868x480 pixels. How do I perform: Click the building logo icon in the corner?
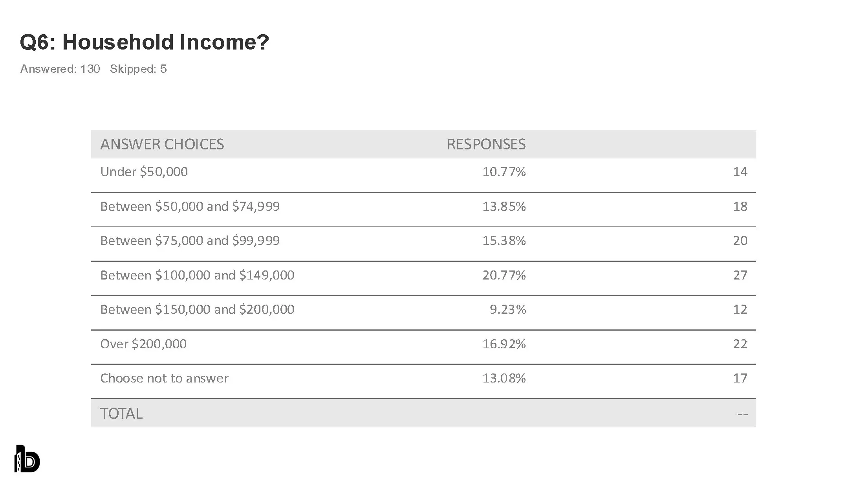(x=27, y=458)
